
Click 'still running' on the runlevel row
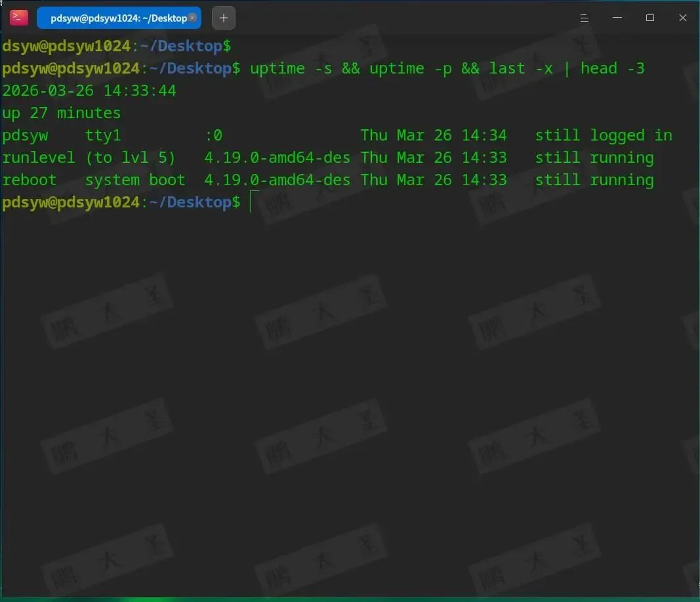594,158
